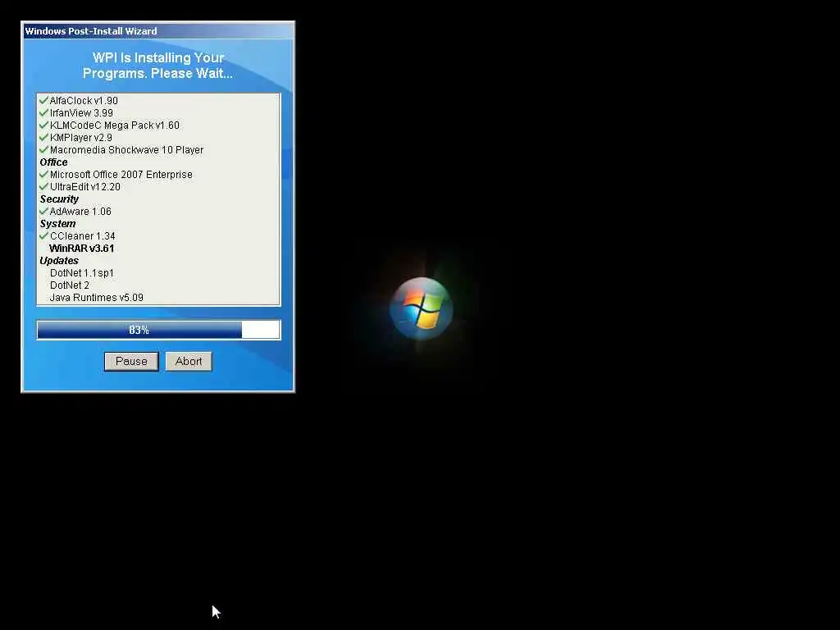Click checkmark beside Microsoft Office 2007 Enterprise
Image resolution: width=840 pixels, height=630 pixels.
[44, 174]
